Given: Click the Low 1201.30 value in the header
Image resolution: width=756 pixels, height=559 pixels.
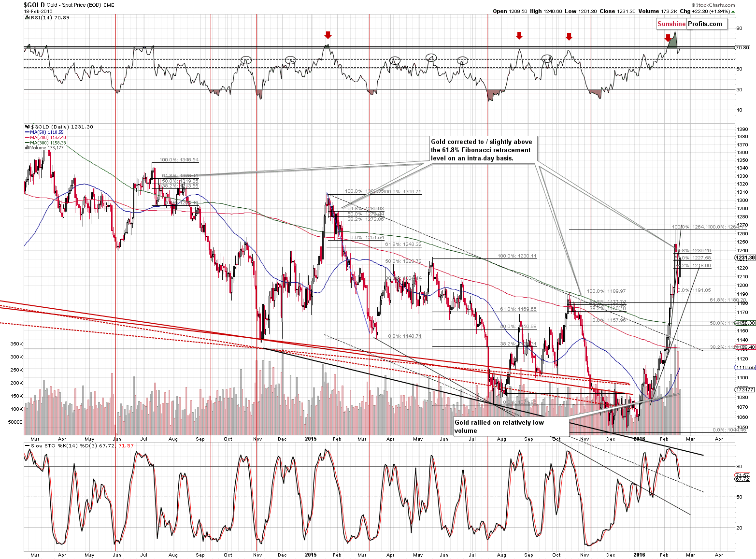Looking at the screenshot, I should tap(581, 11).
